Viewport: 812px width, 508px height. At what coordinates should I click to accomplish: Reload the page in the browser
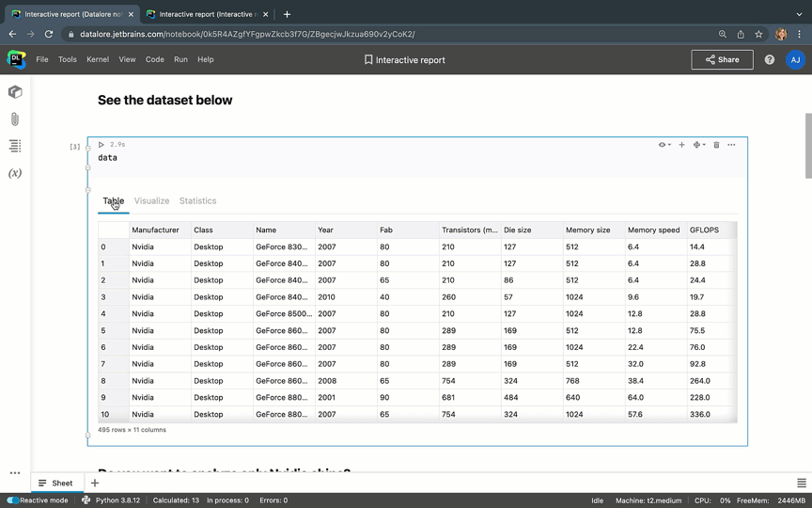[x=49, y=34]
